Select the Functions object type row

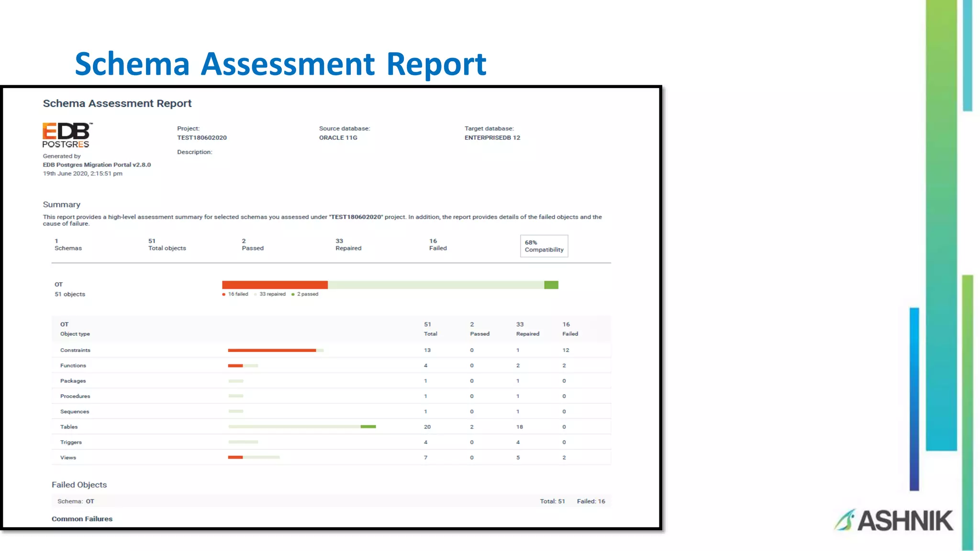73,365
